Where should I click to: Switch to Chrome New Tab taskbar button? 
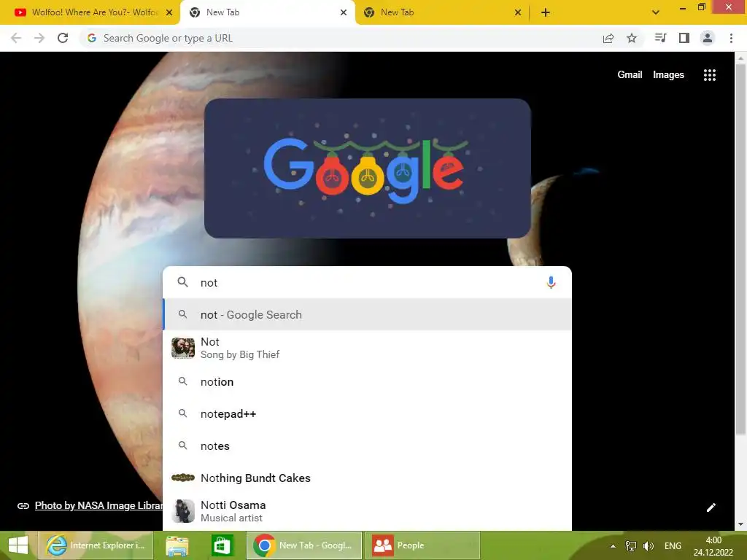tap(304, 545)
